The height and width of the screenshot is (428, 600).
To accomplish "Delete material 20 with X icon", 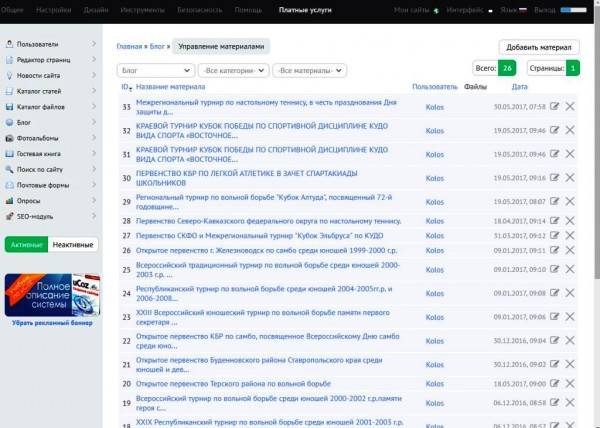I will click(570, 383).
